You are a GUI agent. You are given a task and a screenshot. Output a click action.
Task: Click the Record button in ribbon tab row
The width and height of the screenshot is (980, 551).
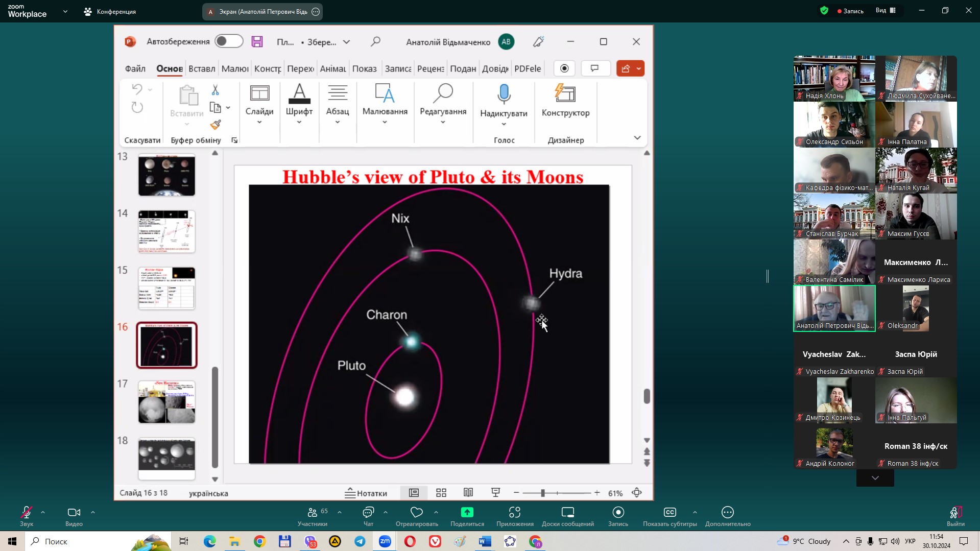[x=564, y=68]
